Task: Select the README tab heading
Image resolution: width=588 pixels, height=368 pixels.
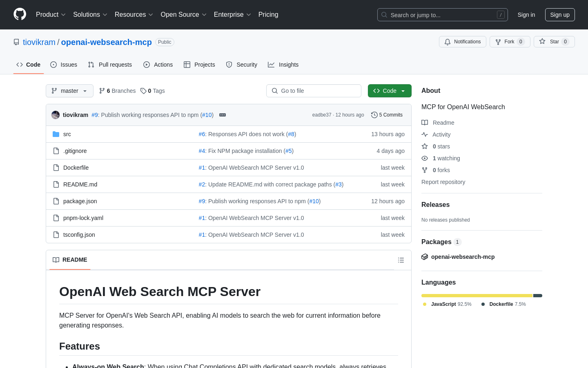Action: pos(70,260)
